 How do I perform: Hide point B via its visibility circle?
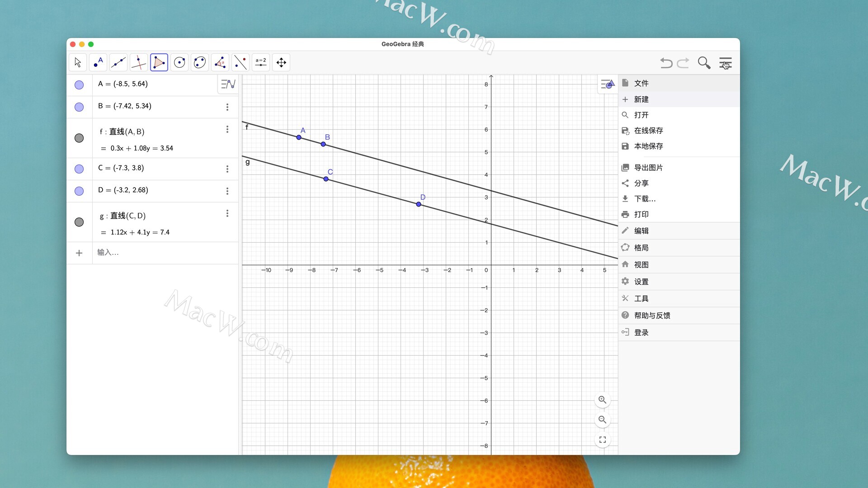(x=79, y=107)
